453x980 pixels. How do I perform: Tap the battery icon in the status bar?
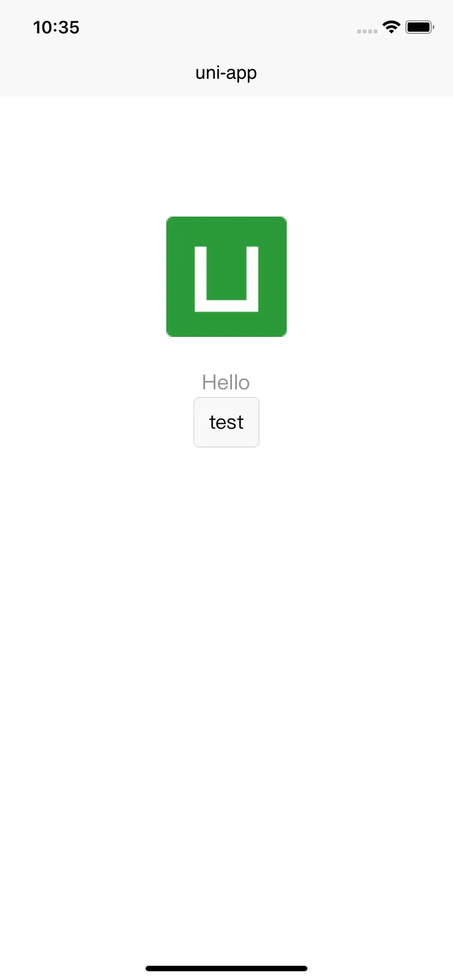420,27
